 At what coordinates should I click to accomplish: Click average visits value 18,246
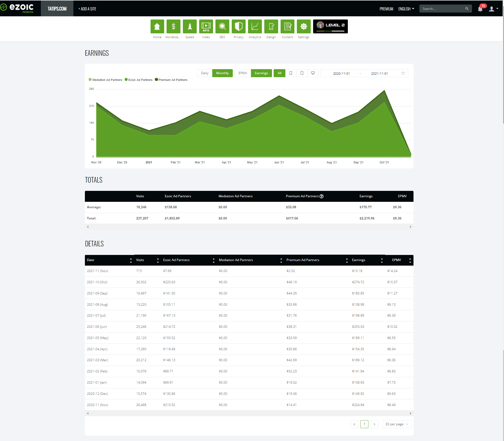pos(141,207)
